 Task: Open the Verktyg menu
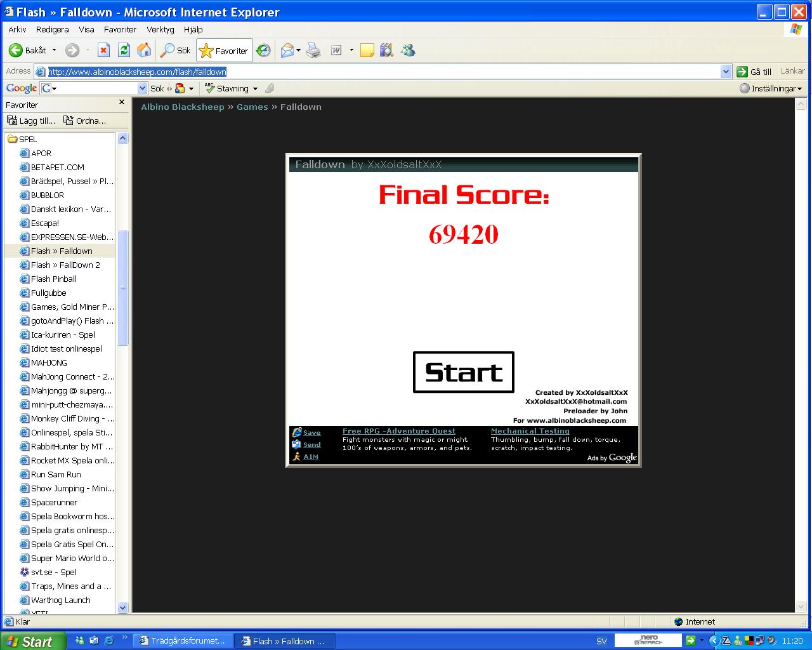(x=160, y=29)
